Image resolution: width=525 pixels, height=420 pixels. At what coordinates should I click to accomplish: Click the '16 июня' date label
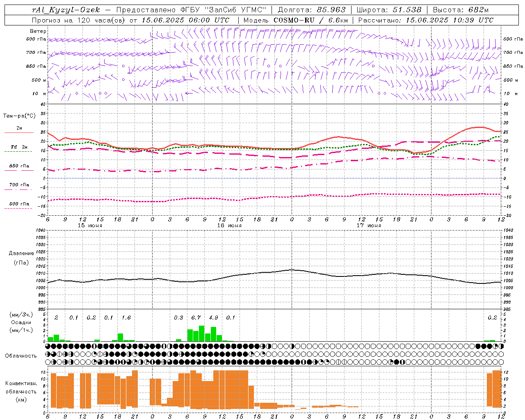229,225
